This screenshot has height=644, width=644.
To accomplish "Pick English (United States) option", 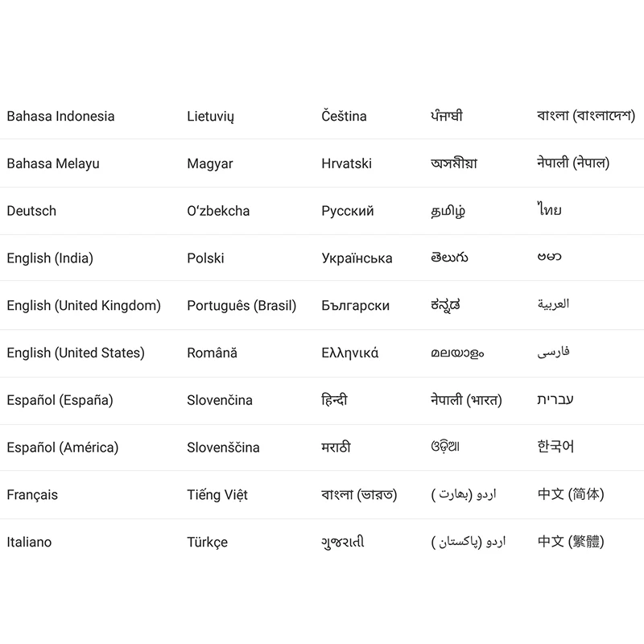I will (x=76, y=353).
